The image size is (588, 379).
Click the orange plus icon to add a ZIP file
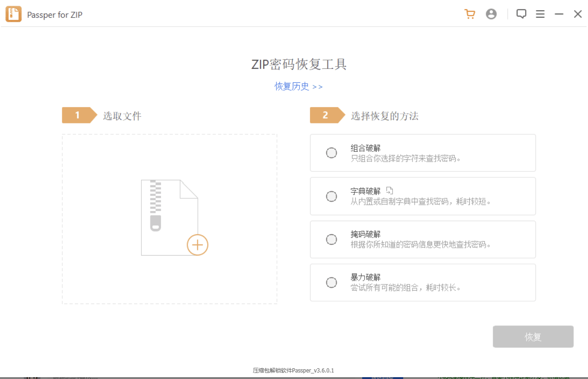(x=197, y=244)
